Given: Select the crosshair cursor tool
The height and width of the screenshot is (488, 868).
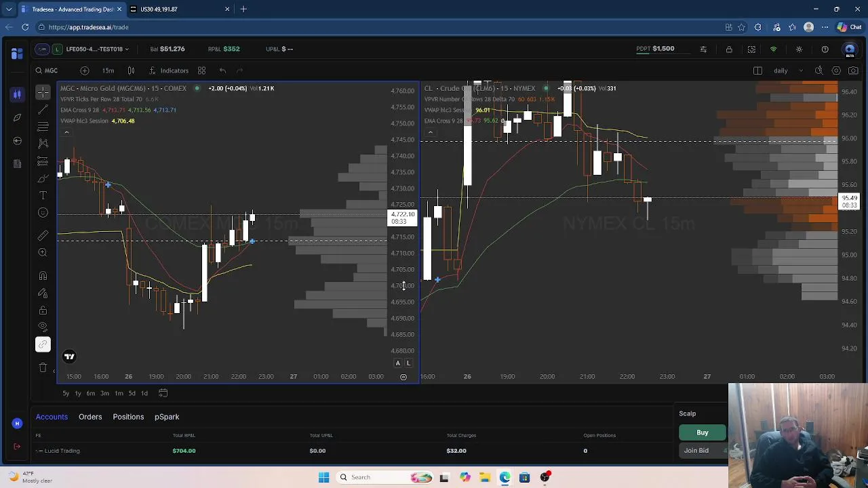Looking at the screenshot, I should point(43,93).
